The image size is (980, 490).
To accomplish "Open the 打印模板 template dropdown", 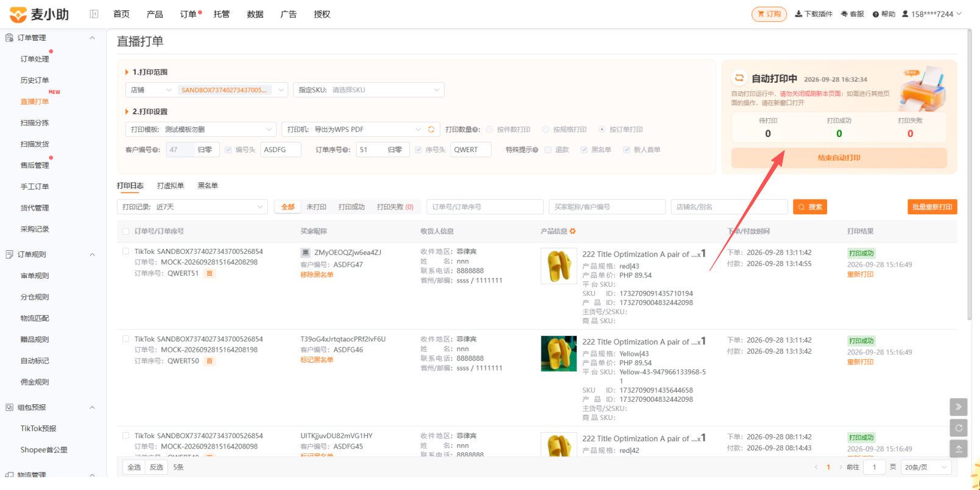I will (201, 130).
